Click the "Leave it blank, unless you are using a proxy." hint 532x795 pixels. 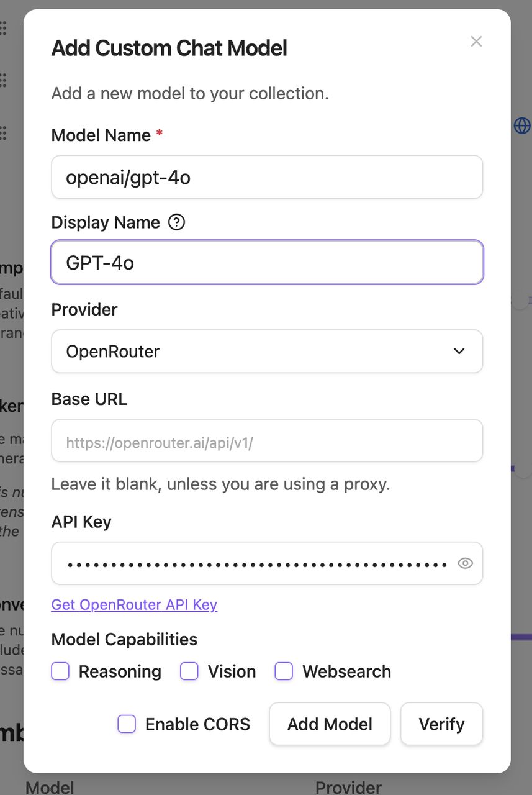click(x=220, y=484)
